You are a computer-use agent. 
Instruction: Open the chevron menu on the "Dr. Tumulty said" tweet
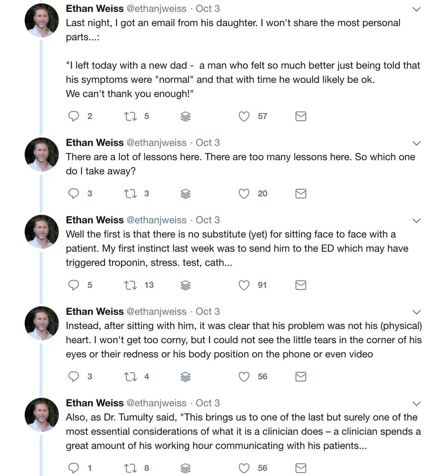pyautogui.click(x=416, y=404)
